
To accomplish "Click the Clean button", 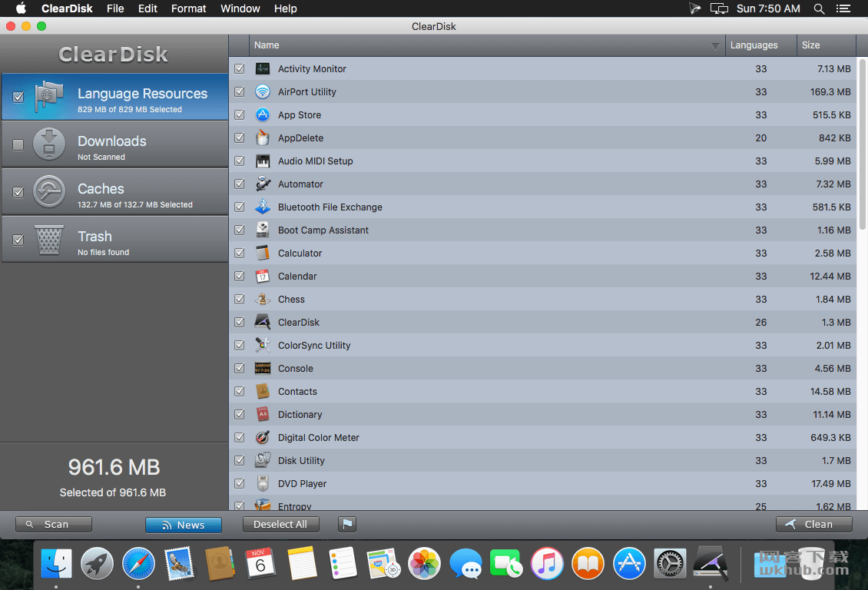I will click(x=813, y=524).
